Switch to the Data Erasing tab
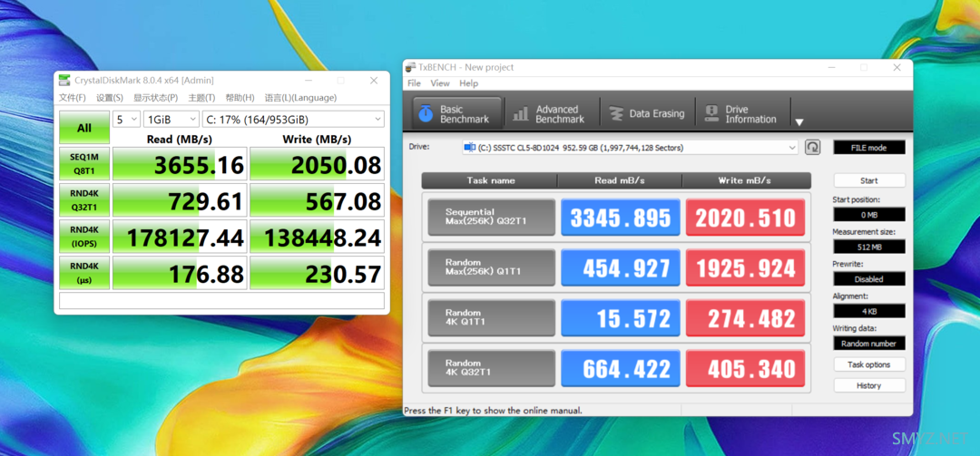Image resolution: width=980 pixels, height=456 pixels. (x=648, y=113)
